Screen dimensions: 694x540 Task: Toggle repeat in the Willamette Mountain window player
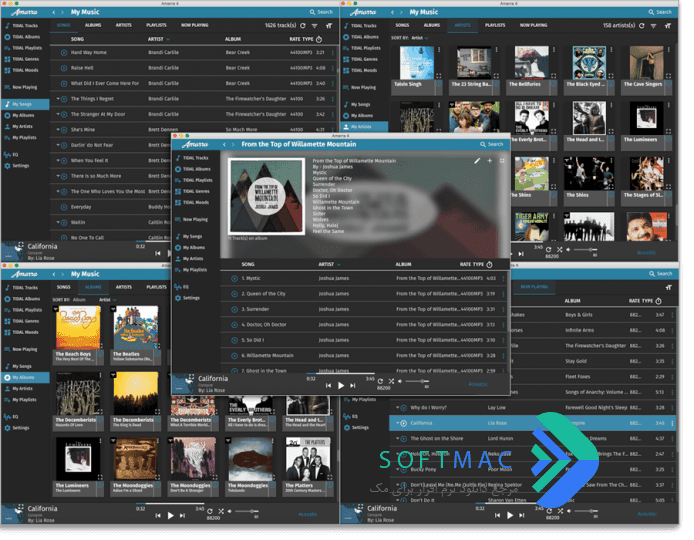[380, 381]
